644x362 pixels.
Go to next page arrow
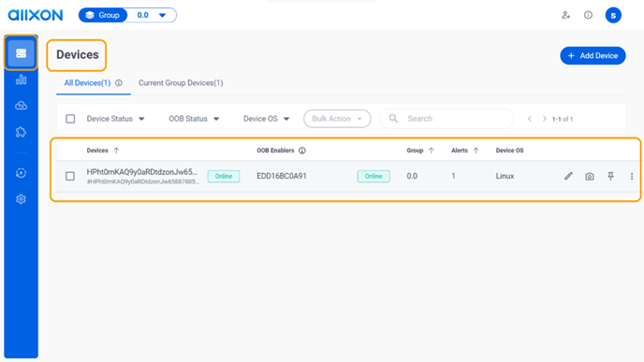coord(544,119)
